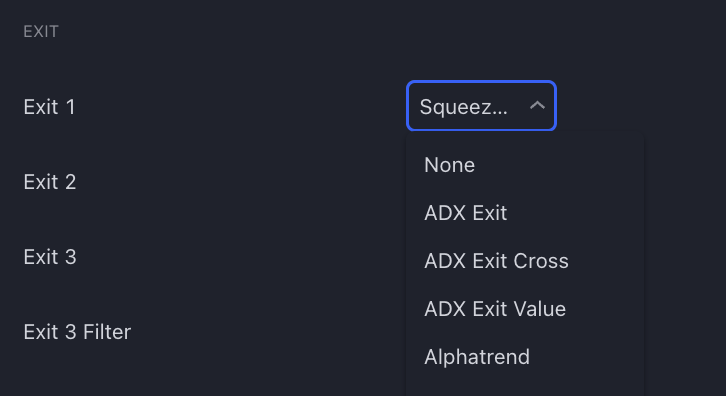Collapse the Exit 1 dropdown via its chevron

pyautogui.click(x=537, y=106)
